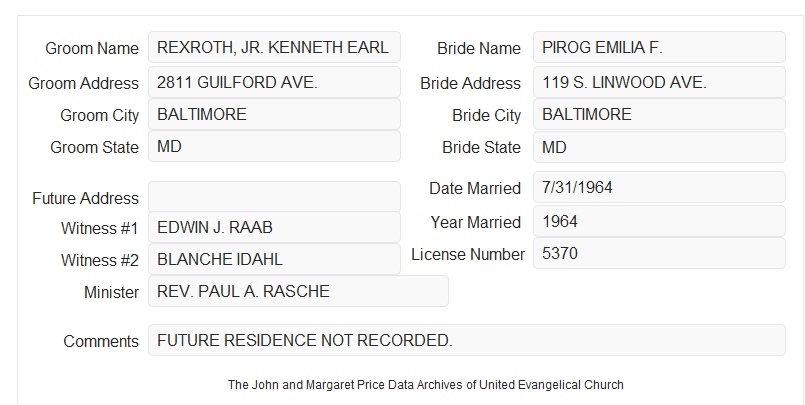
Task: Focus the Bride City field
Action: 659,114
